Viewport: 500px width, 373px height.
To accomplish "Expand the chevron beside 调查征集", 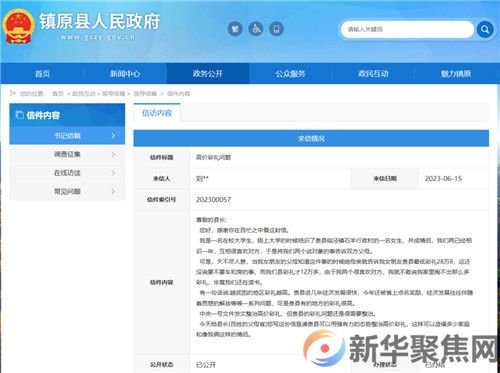I will point(113,154).
